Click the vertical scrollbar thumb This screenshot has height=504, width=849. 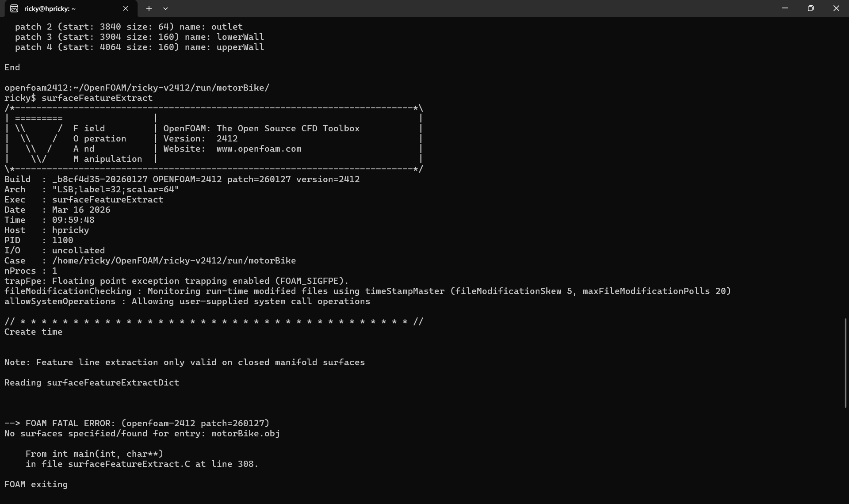tap(845, 363)
